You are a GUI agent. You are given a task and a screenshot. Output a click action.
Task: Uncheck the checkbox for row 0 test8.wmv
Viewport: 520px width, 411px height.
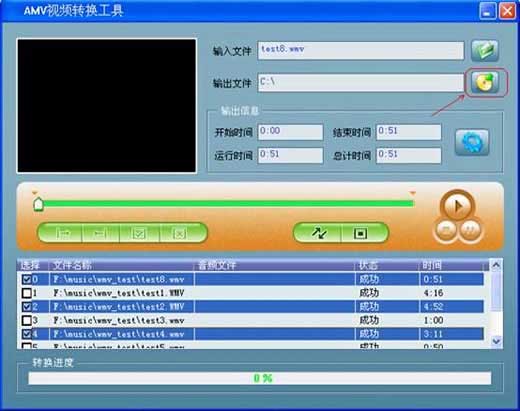(x=27, y=279)
